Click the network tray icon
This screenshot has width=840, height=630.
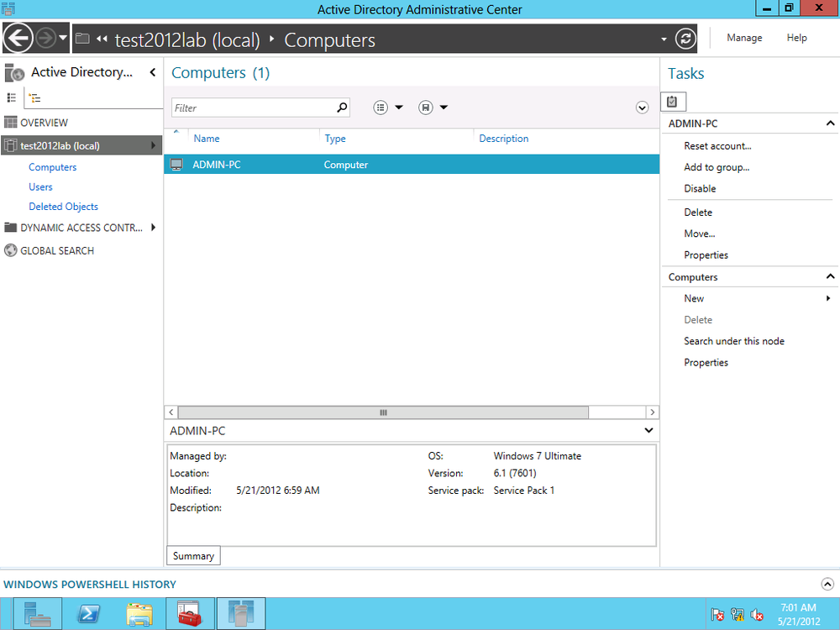coord(738,615)
